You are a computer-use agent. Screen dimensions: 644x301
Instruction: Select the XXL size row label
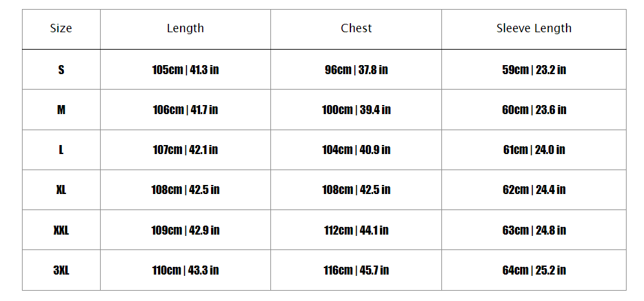click(61, 230)
